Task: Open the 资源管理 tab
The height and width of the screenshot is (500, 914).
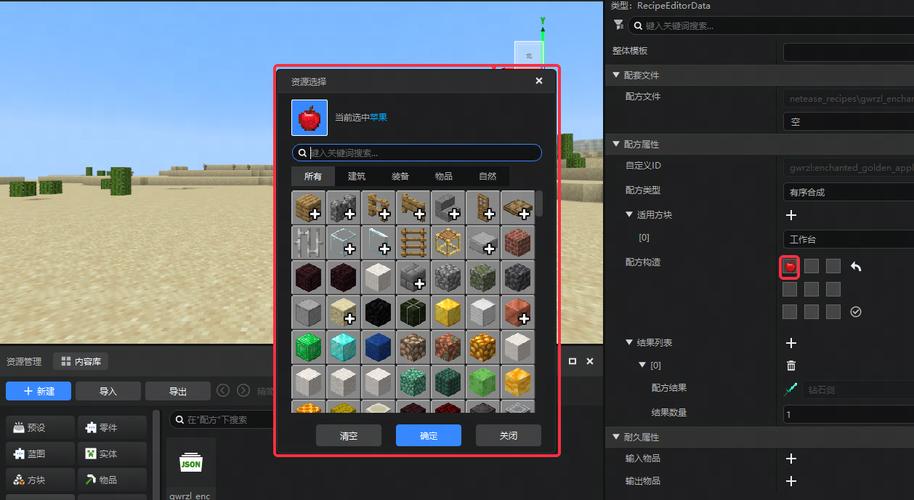Action: [x=24, y=361]
